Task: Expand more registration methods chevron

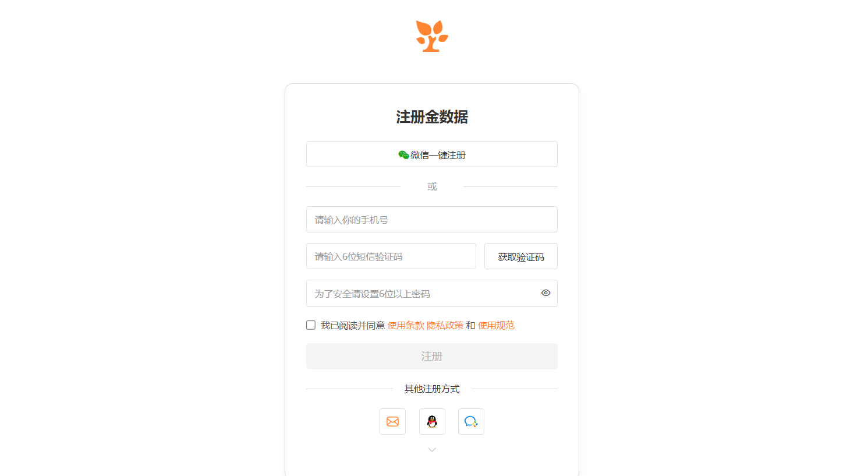Action: click(x=432, y=450)
